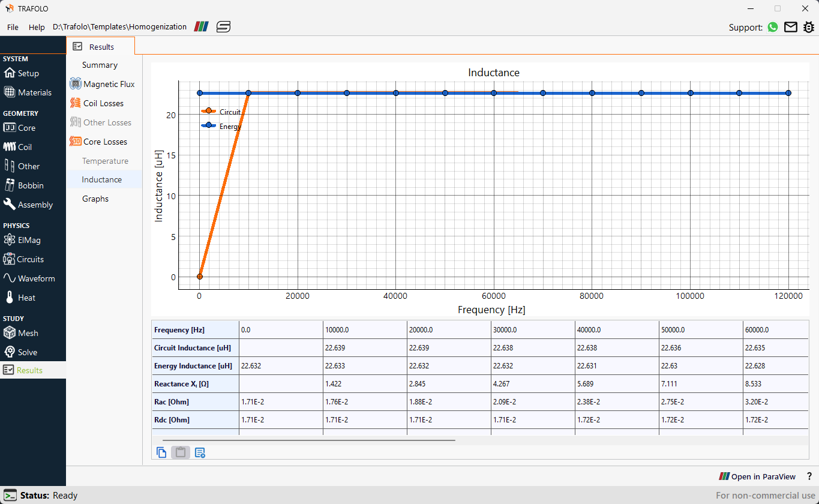Open the Graphs results page
This screenshot has height=504, width=819.
[x=95, y=199]
